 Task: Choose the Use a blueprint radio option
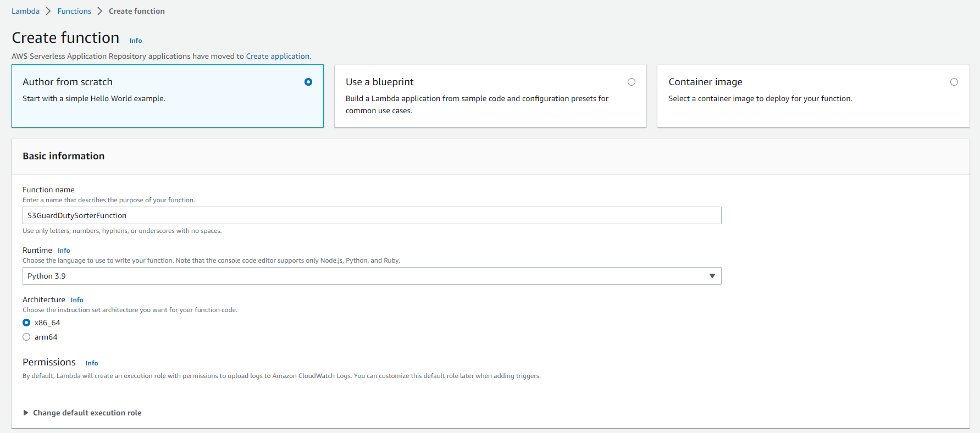click(631, 82)
